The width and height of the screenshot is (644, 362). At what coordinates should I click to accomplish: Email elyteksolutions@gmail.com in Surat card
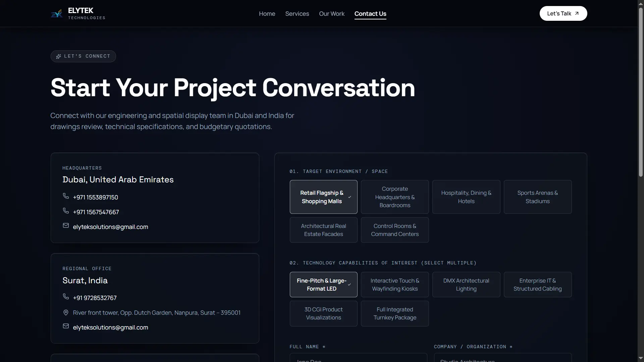tap(110, 327)
